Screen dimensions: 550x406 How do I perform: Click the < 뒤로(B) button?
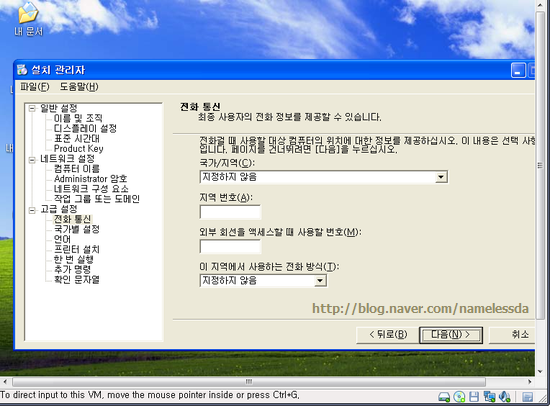(x=388, y=335)
